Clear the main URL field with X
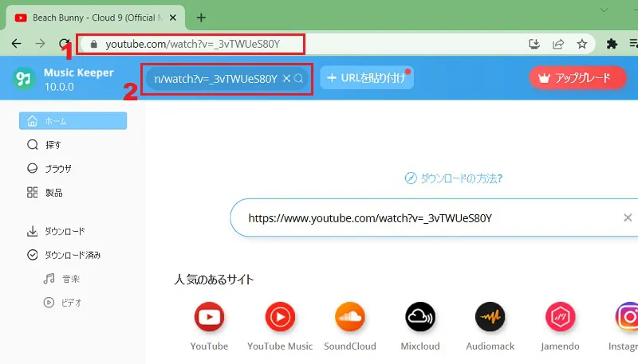This screenshot has width=638, height=364. 628,217
